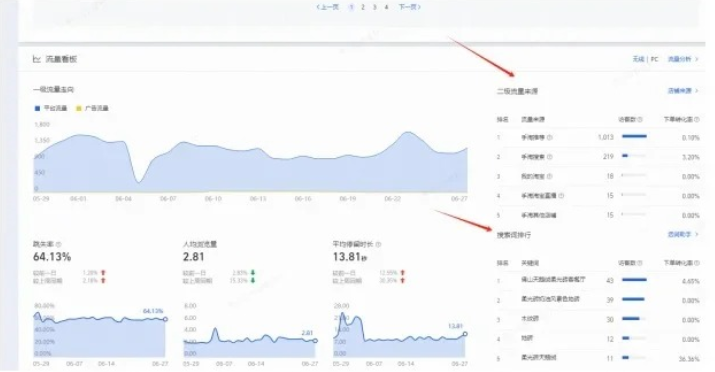Click info icon next to 手淘推荐
Screen dimensions: 715x372
(x=549, y=137)
